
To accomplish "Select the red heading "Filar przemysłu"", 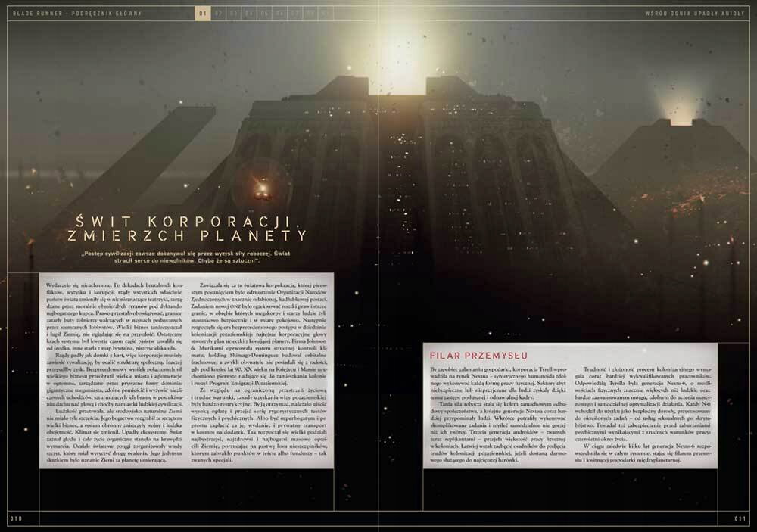I will (x=478, y=356).
